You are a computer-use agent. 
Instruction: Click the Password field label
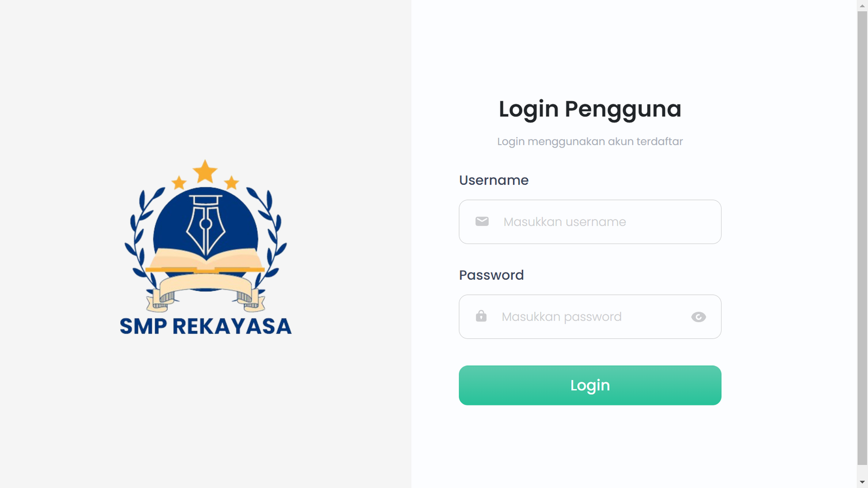(492, 275)
